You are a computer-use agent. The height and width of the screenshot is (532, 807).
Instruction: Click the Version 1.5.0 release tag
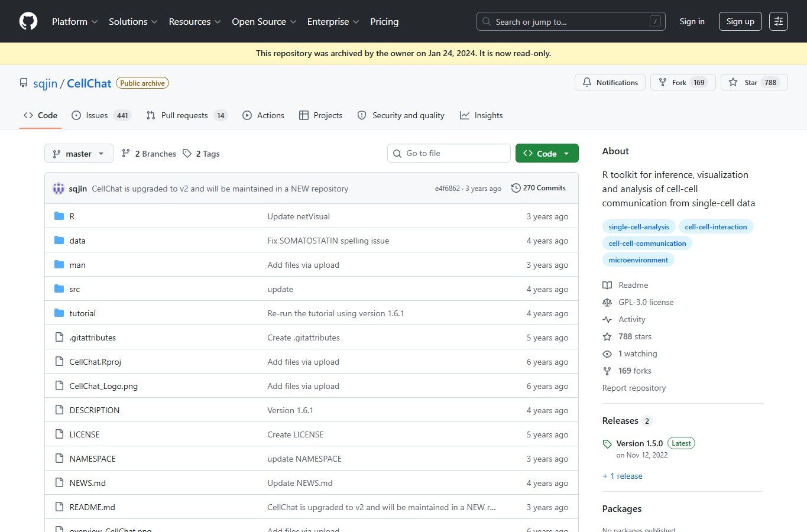[640, 443]
